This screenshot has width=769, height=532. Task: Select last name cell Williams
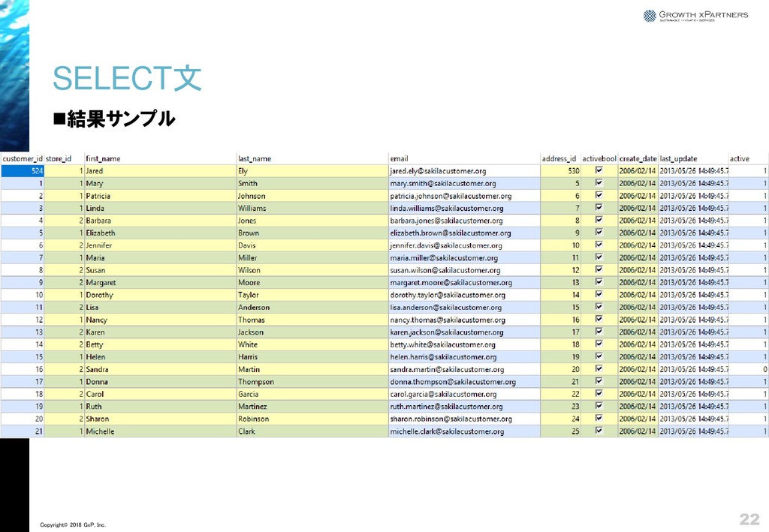312,208
